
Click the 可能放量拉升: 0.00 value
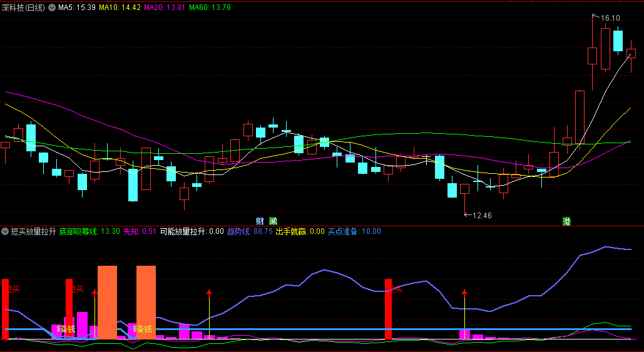[192, 231]
